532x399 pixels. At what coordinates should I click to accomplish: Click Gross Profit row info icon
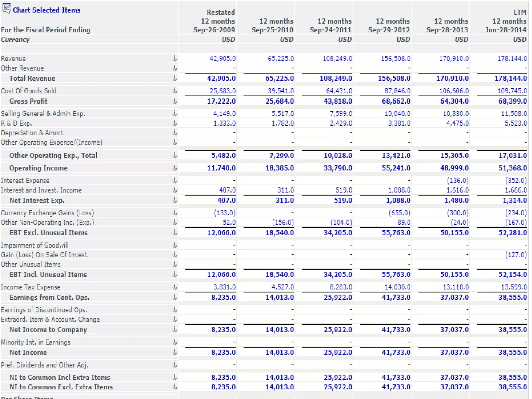[175, 101]
